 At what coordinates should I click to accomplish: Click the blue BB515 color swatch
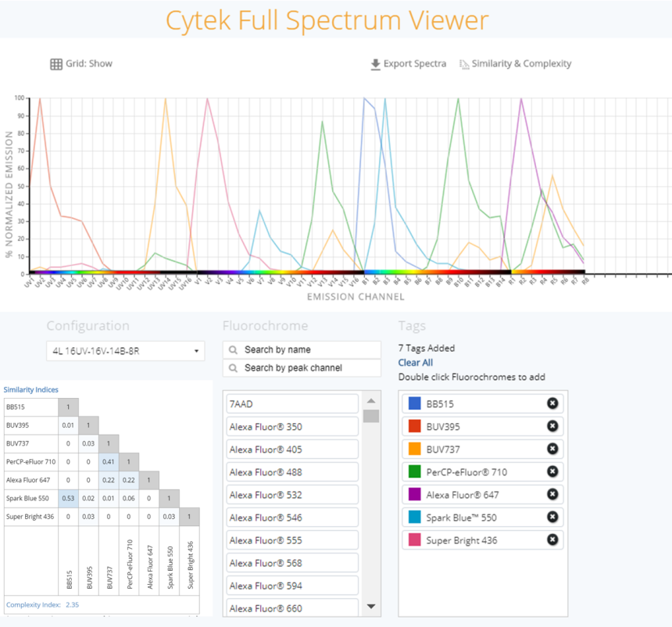click(415, 404)
